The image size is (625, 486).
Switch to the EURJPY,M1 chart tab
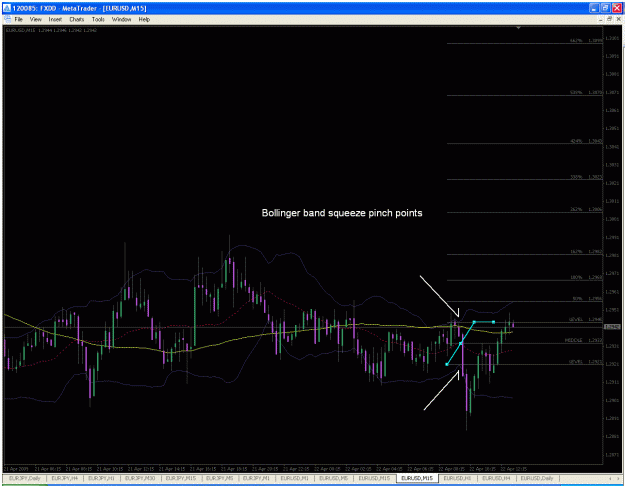click(256, 478)
